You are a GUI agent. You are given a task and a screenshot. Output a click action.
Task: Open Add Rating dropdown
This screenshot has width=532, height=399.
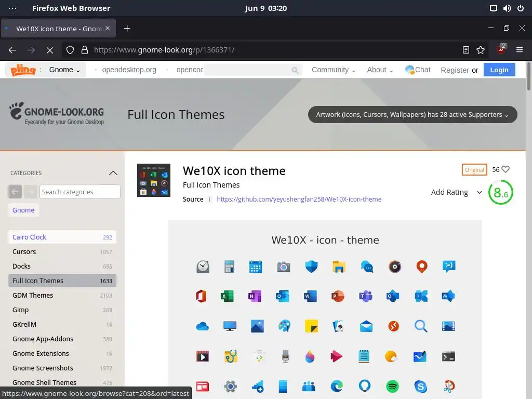click(456, 192)
